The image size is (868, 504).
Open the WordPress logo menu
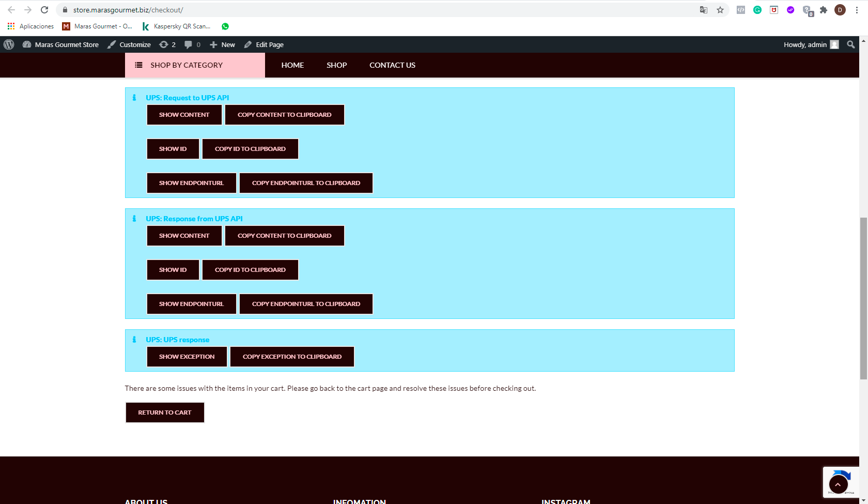9,44
